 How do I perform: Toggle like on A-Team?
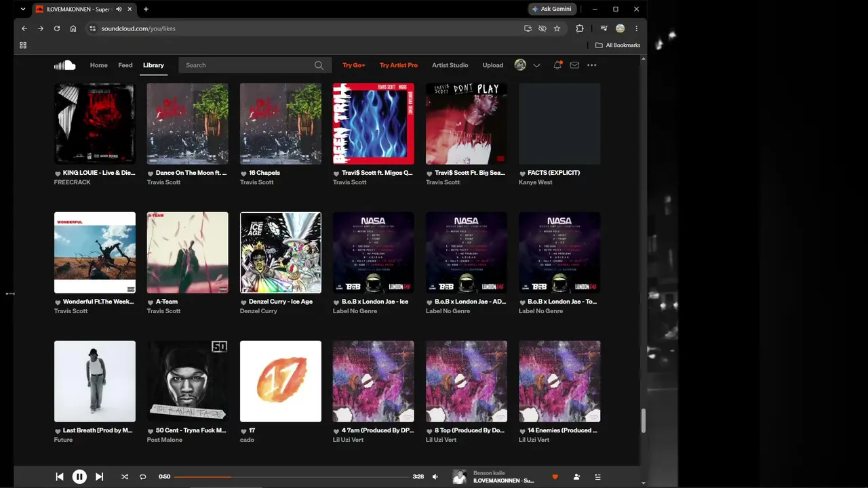151,302
